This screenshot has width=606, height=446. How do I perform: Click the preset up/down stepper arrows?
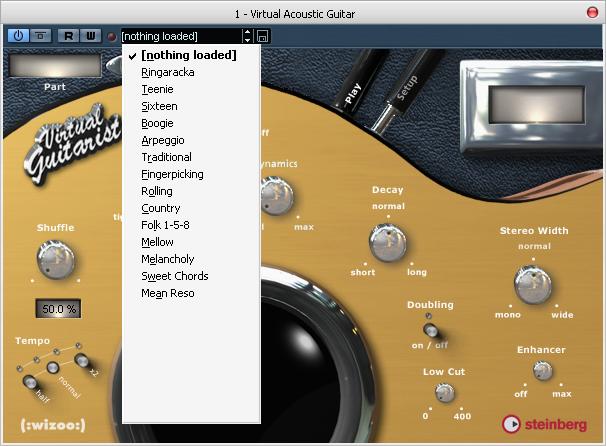(x=247, y=36)
